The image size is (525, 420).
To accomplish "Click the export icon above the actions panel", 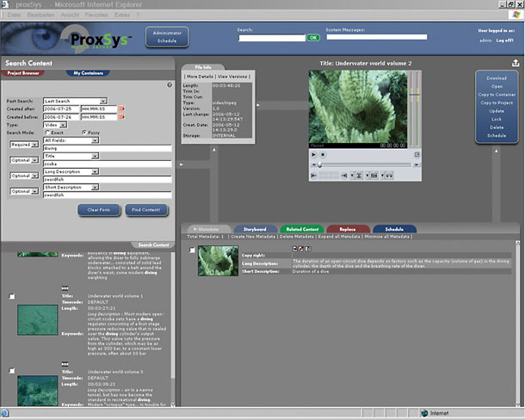I will coord(515,63).
